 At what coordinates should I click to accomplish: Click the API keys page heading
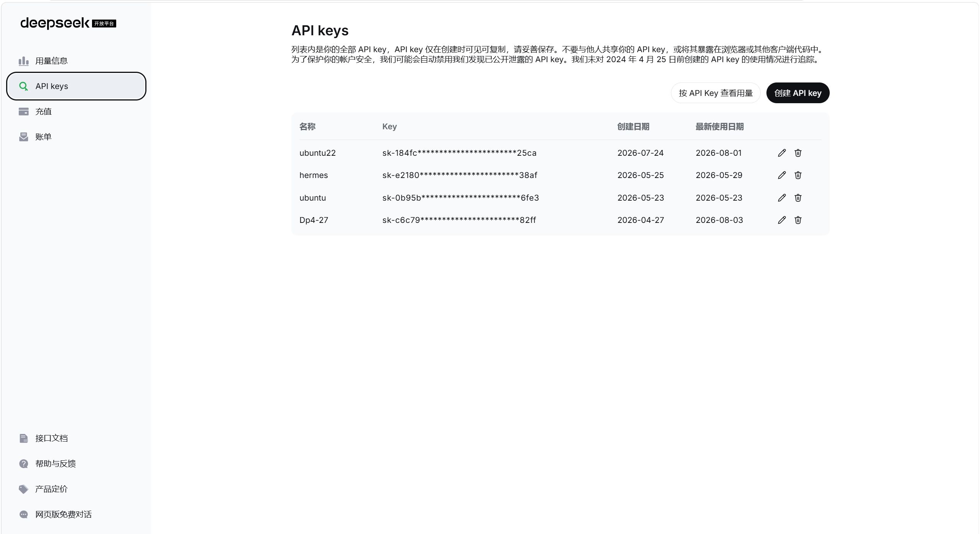pos(320,31)
